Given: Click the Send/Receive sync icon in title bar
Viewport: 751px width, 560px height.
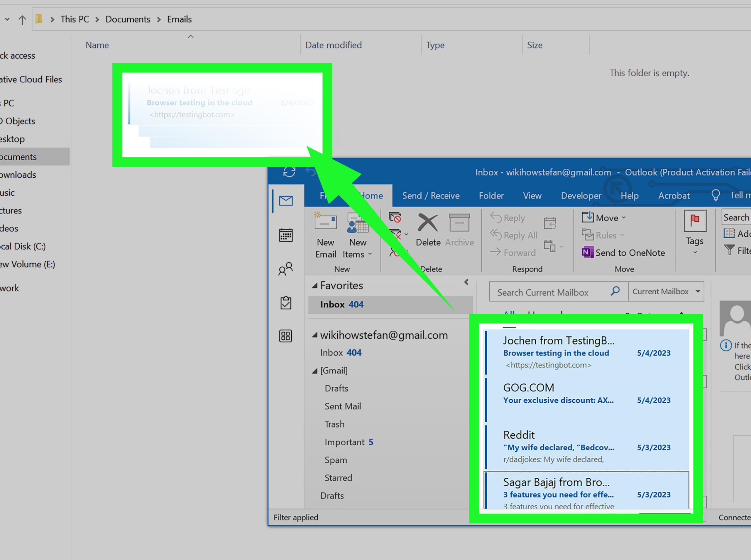Looking at the screenshot, I should 289,172.
